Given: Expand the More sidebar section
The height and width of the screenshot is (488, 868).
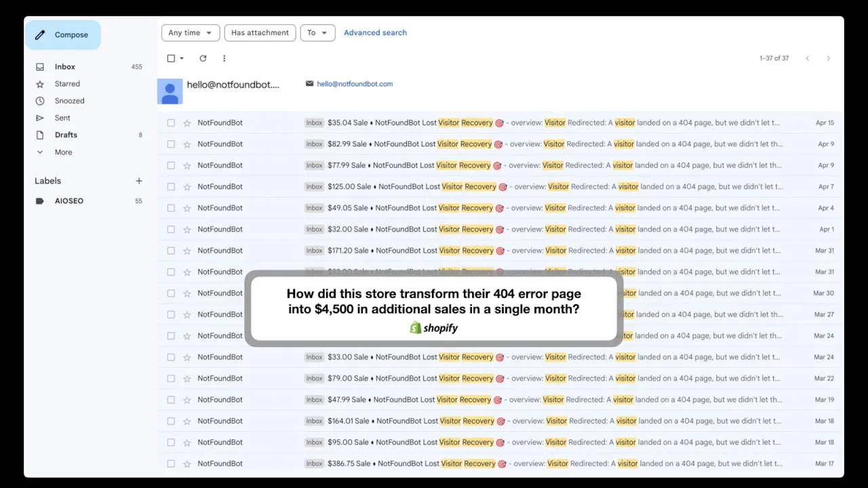Looking at the screenshot, I should (63, 152).
